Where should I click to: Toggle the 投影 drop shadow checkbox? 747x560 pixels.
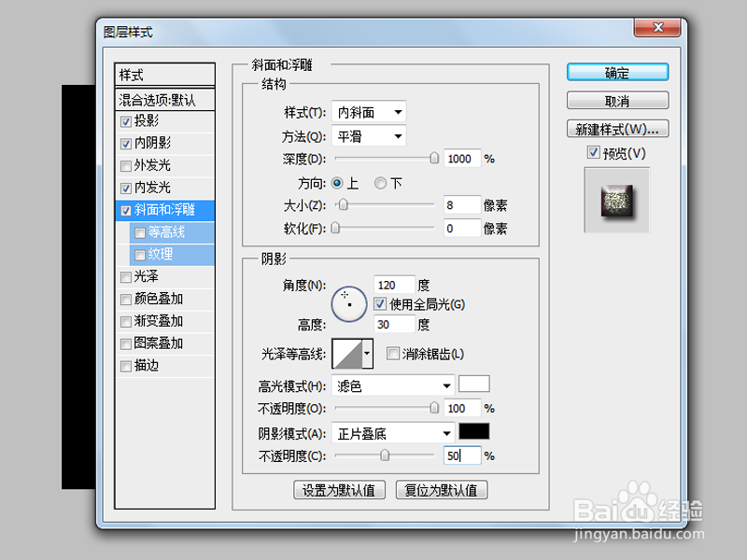126,122
